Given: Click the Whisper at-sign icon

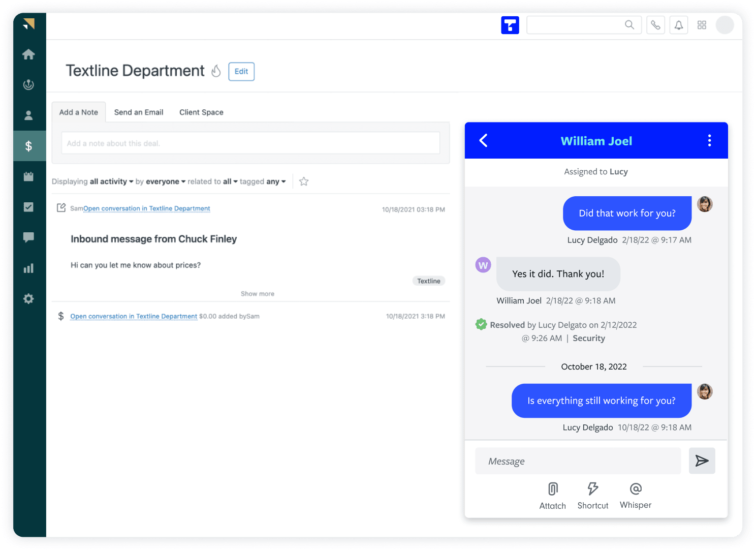Looking at the screenshot, I should tap(636, 489).
